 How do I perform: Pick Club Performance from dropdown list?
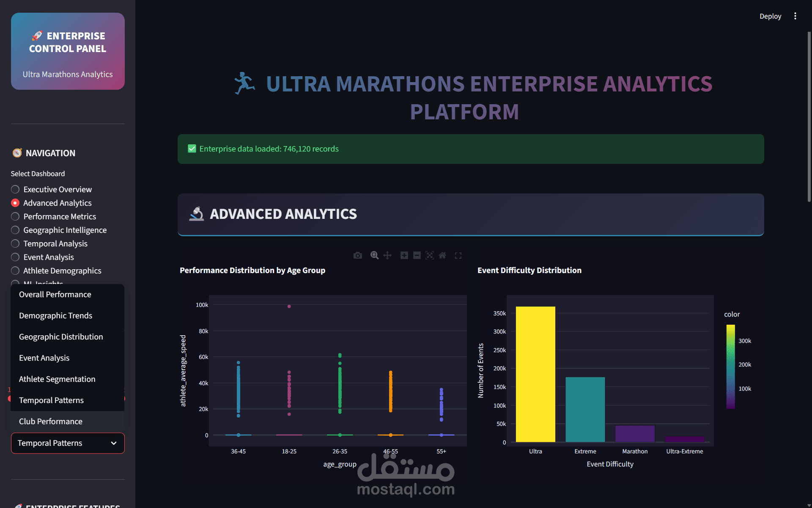[51, 421]
